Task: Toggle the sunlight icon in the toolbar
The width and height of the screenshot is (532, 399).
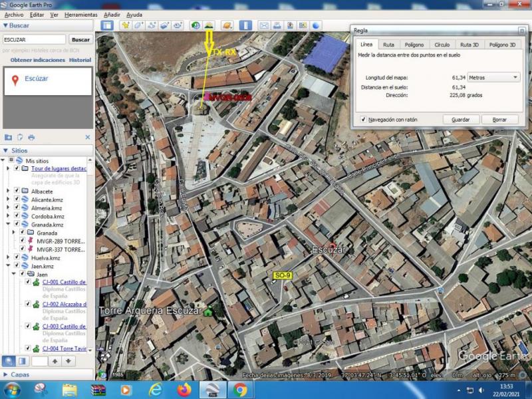Action: click(209, 25)
